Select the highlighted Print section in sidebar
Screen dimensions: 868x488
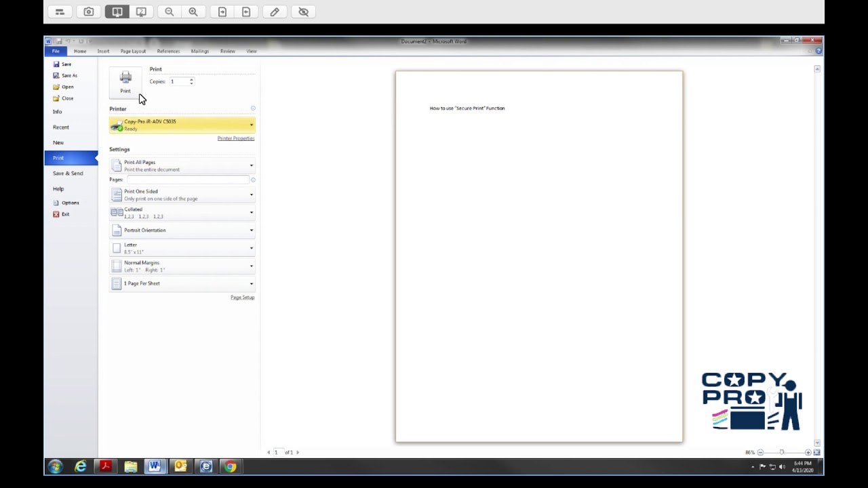[71, 158]
